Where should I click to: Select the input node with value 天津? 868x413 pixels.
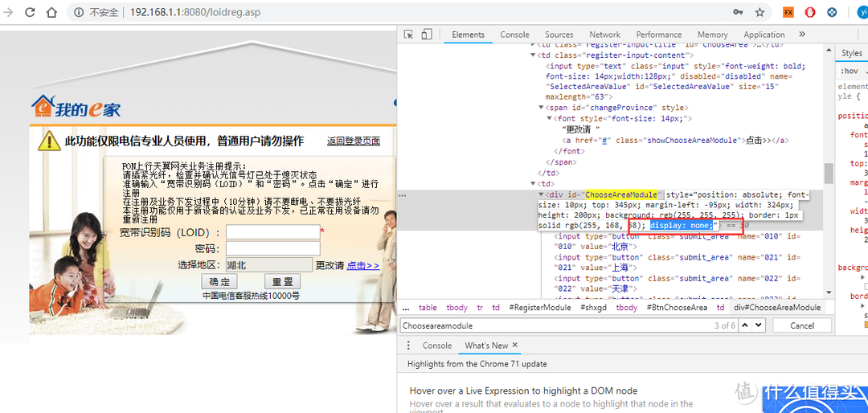pos(677,284)
